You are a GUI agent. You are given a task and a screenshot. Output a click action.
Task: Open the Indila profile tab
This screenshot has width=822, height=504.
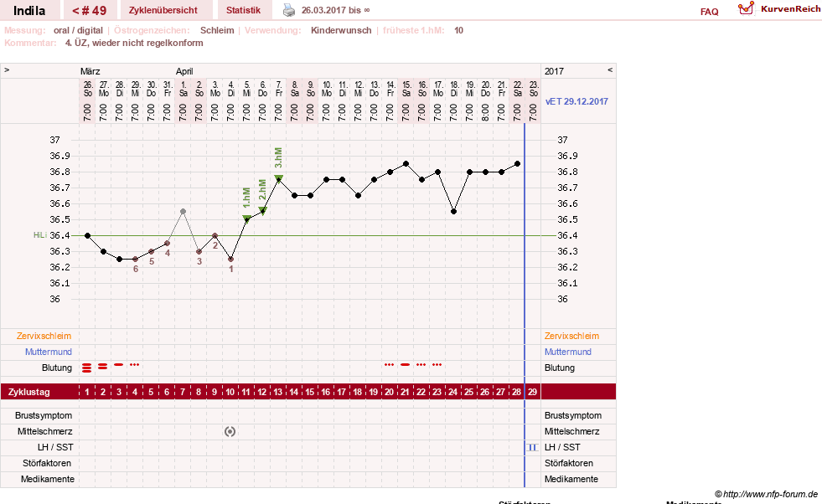(29, 11)
